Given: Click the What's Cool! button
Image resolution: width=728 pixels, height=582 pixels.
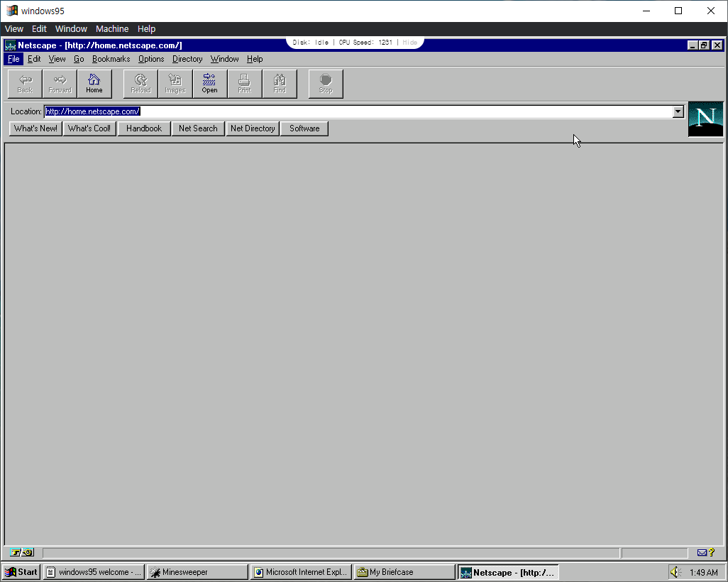Looking at the screenshot, I should coord(89,128).
